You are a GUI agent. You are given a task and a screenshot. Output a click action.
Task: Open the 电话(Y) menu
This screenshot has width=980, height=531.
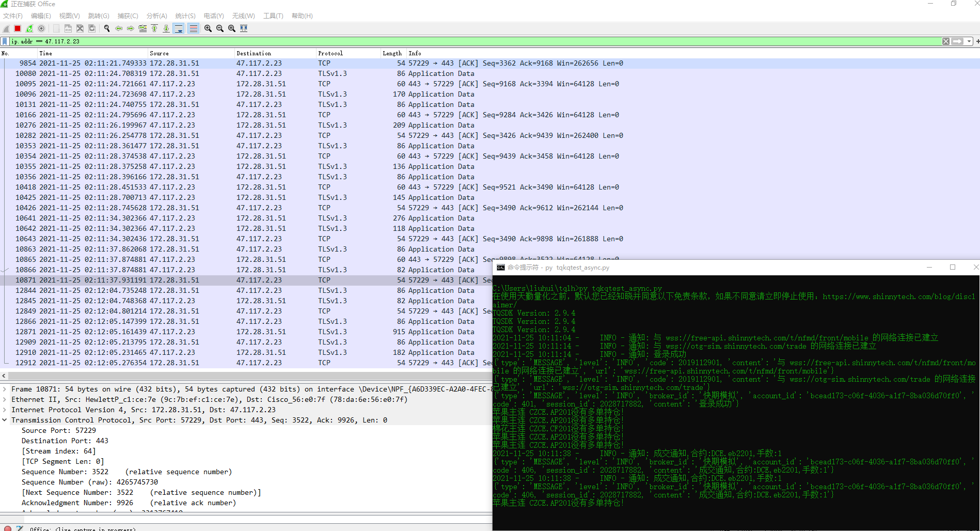click(214, 16)
